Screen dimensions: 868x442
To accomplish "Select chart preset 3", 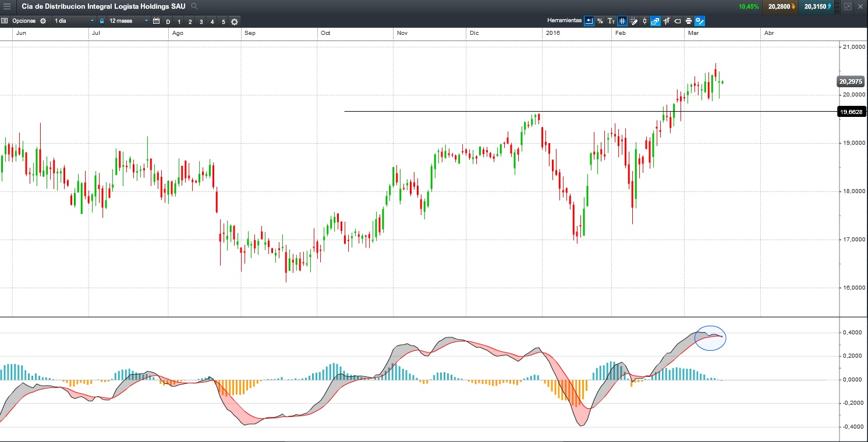I will click(x=201, y=22).
